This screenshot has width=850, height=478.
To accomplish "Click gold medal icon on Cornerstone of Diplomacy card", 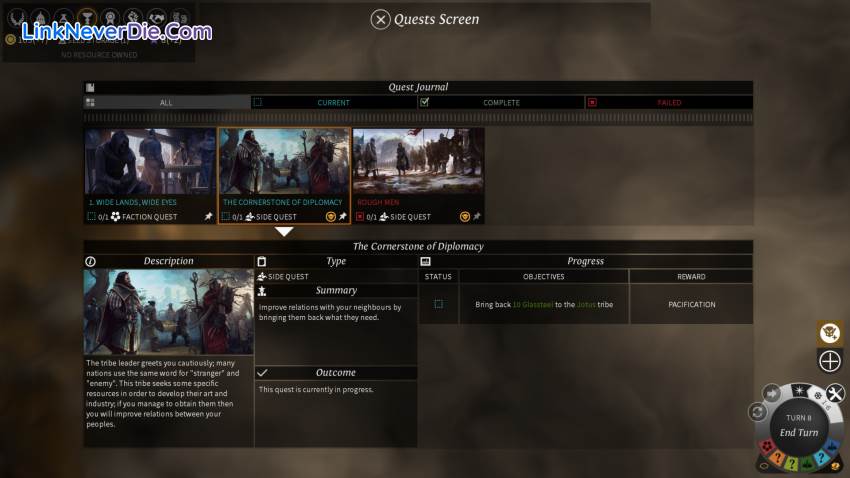I will tap(330, 217).
